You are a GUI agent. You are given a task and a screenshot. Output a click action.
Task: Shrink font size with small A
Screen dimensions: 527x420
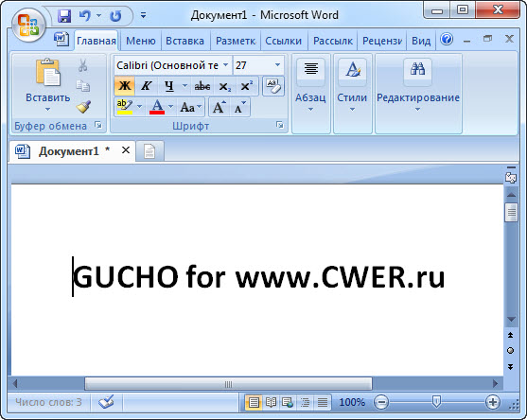coord(239,107)
